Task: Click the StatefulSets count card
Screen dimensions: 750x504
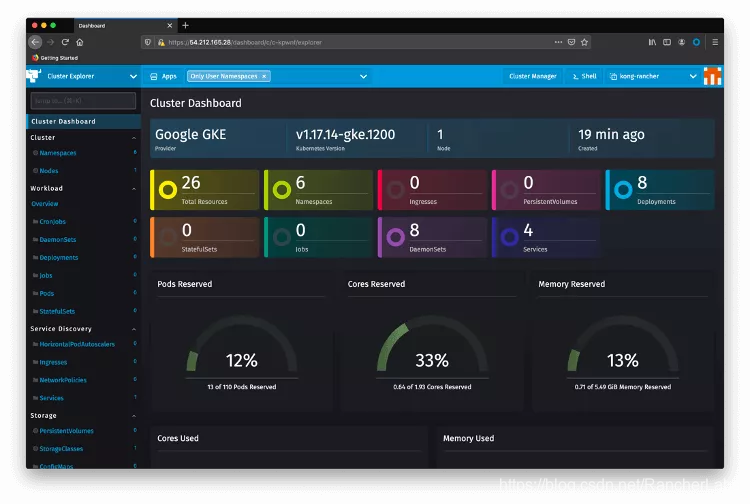Action: 204,238
